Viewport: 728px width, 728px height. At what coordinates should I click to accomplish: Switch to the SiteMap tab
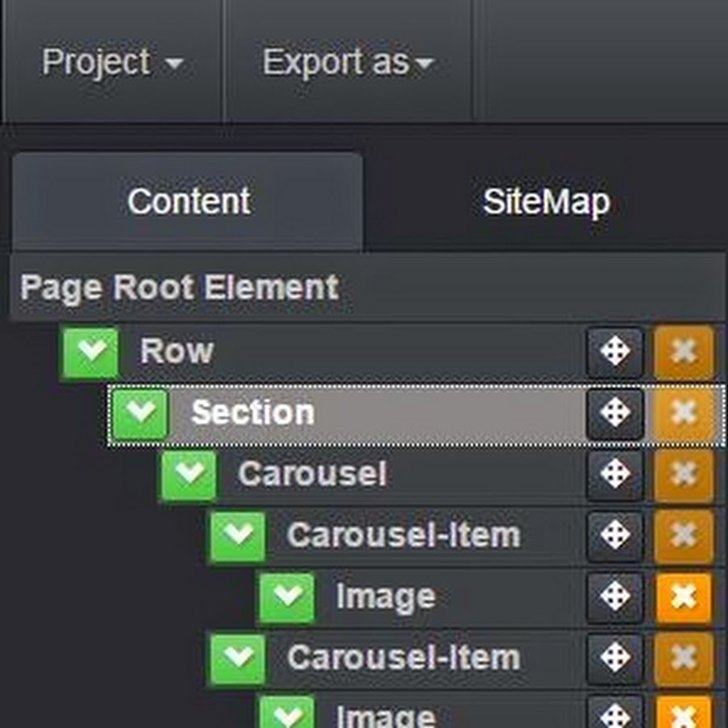546,202
